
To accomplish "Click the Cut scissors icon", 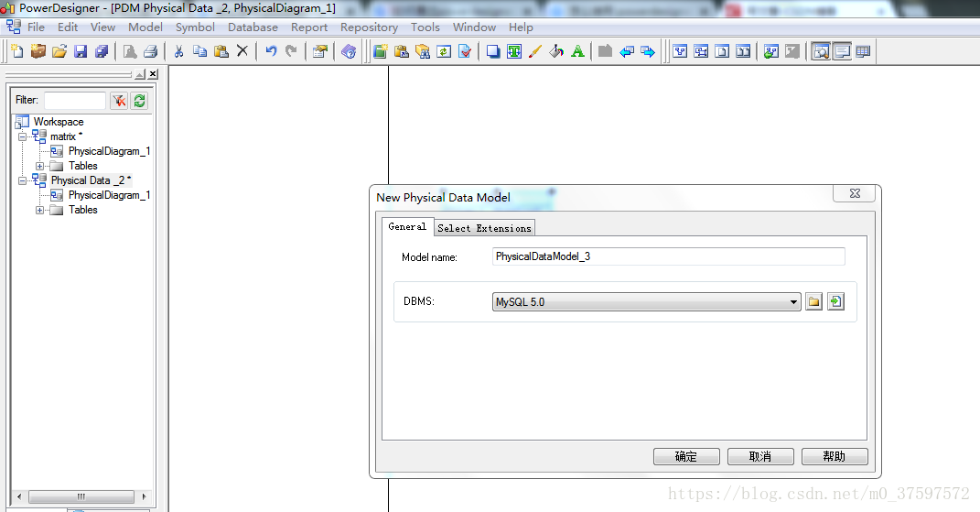I will click(x=178, y=51).
